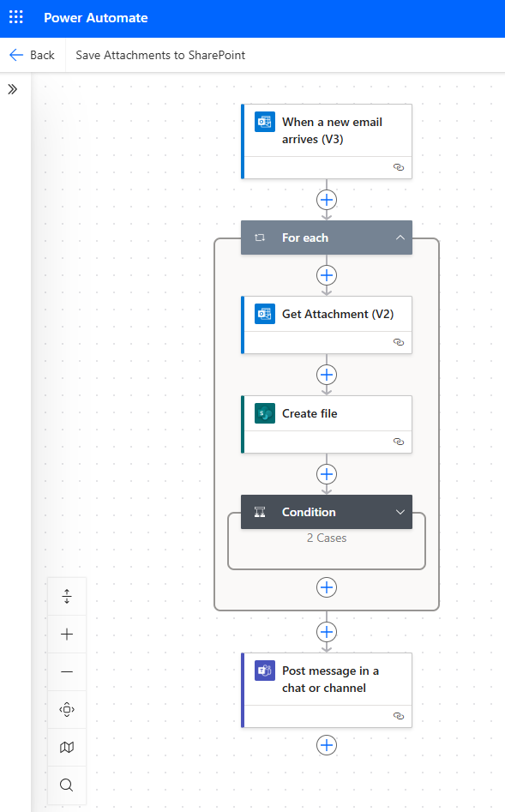Click connection link icon on Get Attachment card
This screenshot has height=812, width=505.
click(x=399, y=342)
